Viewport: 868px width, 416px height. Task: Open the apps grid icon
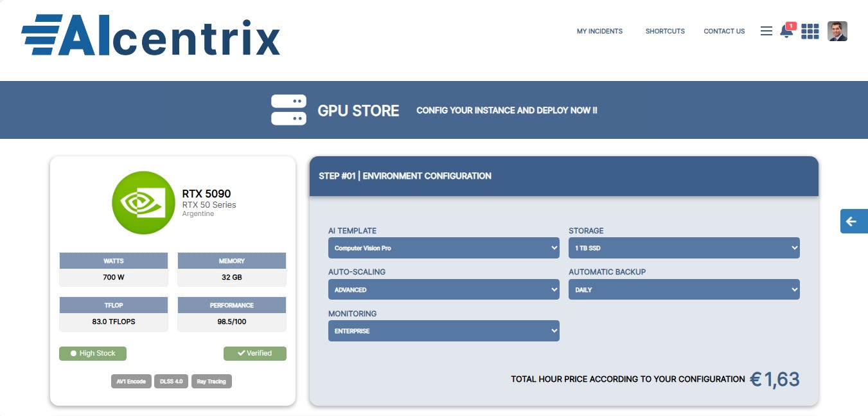pos(810,32)
